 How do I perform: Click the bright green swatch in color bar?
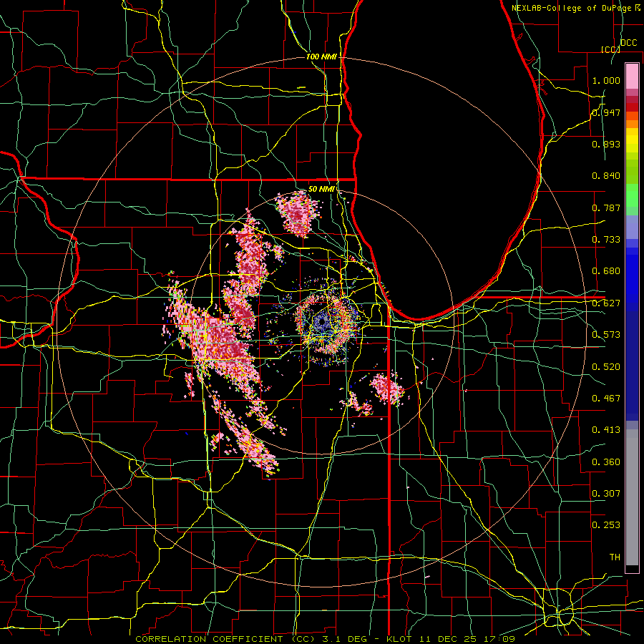[x=632, y=195]
